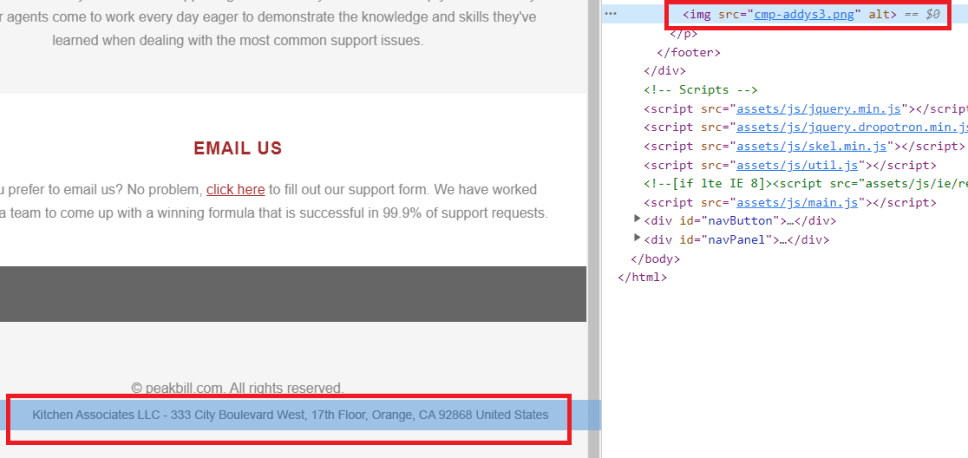Viewport: 968px width, 458px height.
Task: Open the assets/js/jquery.min.js script link
Action: pos(819,109)
